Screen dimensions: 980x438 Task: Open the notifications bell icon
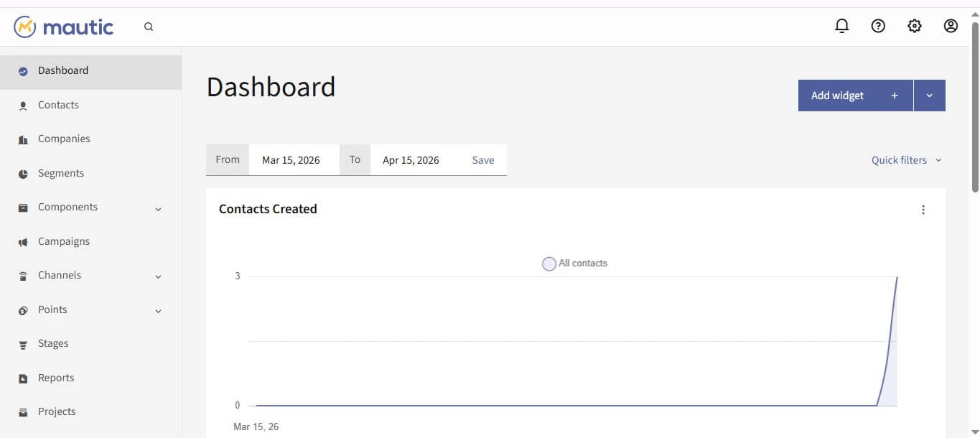(841, 26)
